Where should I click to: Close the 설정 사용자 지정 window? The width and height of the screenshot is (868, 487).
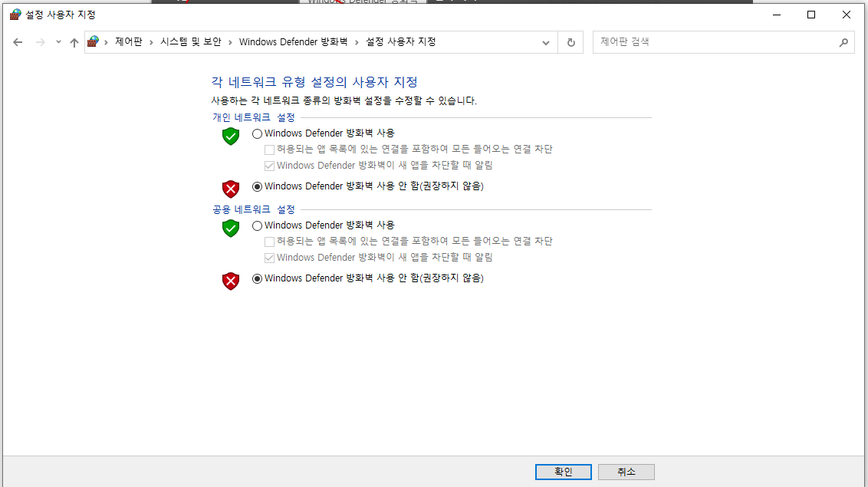pyautogui.click(x=846, y=15)
